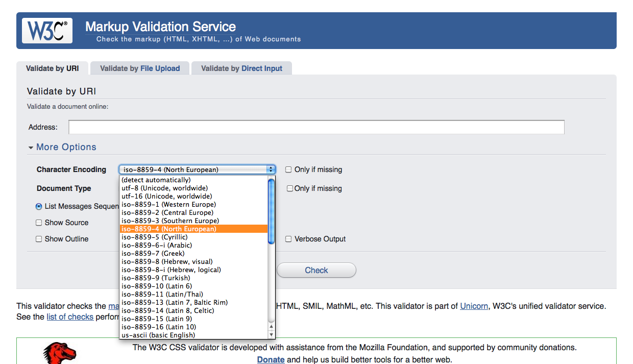Select iso-8859-16 (Latin 10) option
This screenshot has width=633, height=364.
pyautogui.click(x=193, y=327)
